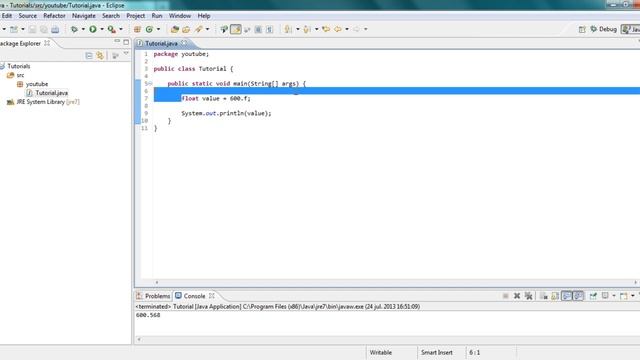Minimize the Package Explorer view
Image resolution: width=640 pixels, height=360 pixels.
click(117, 42)
